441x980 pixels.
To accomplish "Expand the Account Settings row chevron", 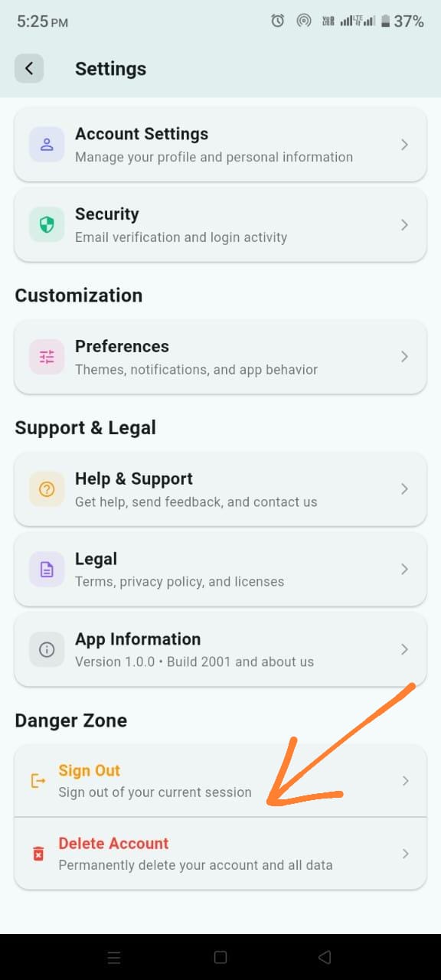I will coord(404,144).
